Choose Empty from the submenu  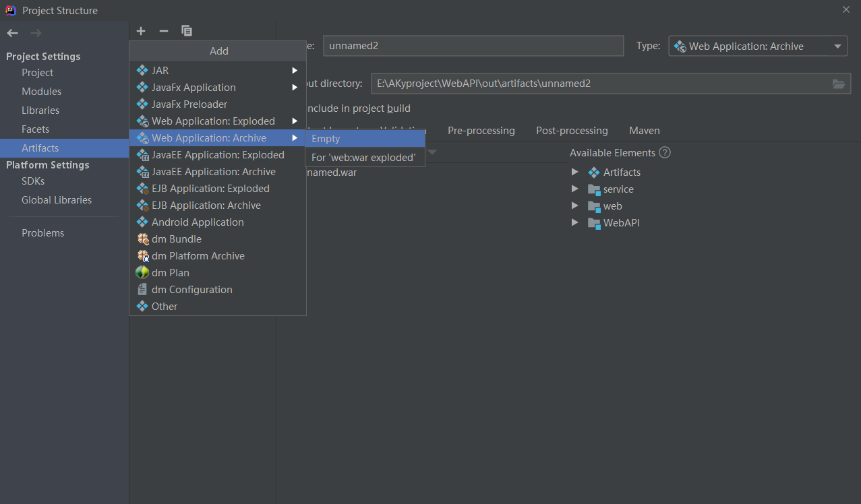click(x=326, y=139)
